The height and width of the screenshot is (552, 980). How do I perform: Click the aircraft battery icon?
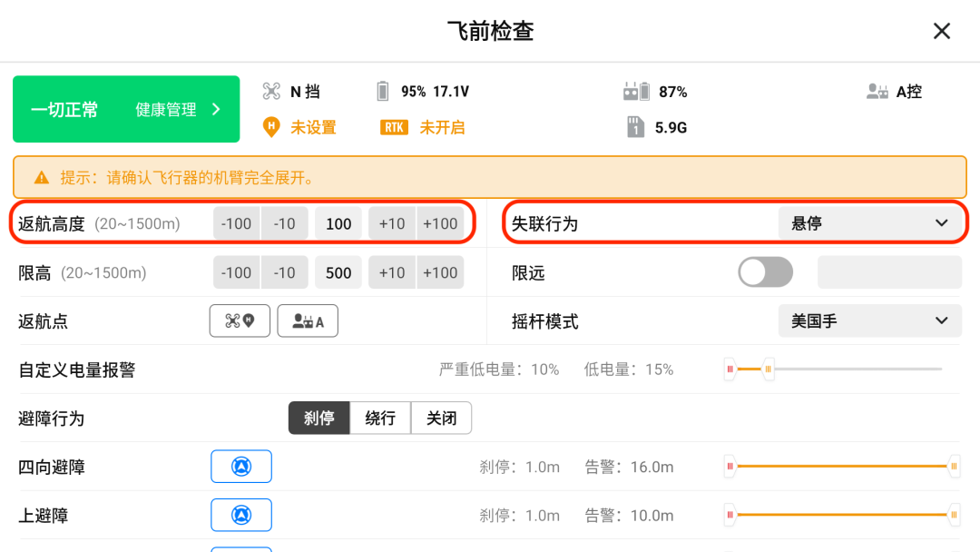click(x=383, y=92)
